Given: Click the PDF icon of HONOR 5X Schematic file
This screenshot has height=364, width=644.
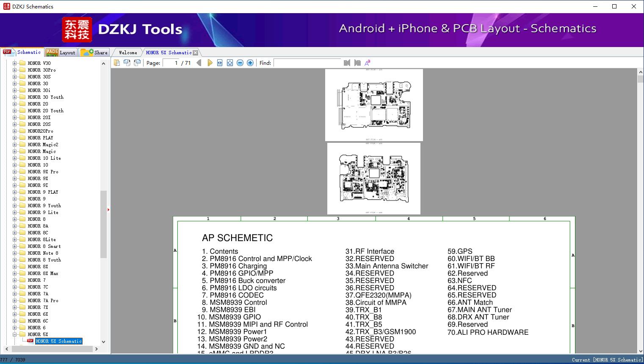Looking at the screenshot, I should click(x=30, y=341).
